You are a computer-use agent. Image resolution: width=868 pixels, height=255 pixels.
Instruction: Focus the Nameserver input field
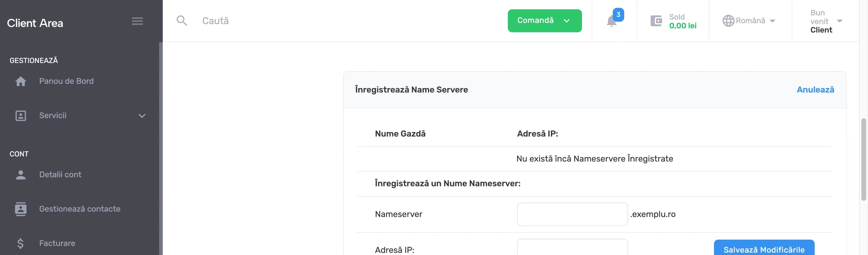(572, 214)
